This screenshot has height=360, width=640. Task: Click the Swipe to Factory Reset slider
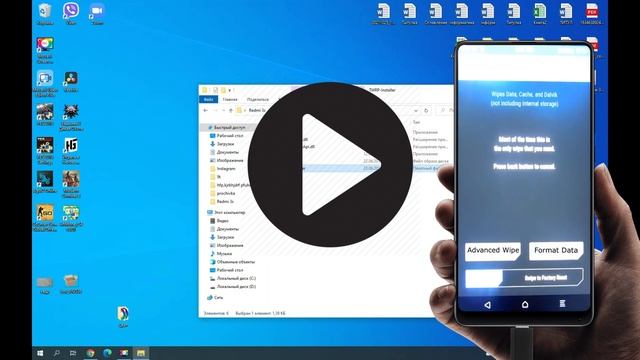[524, 278]
